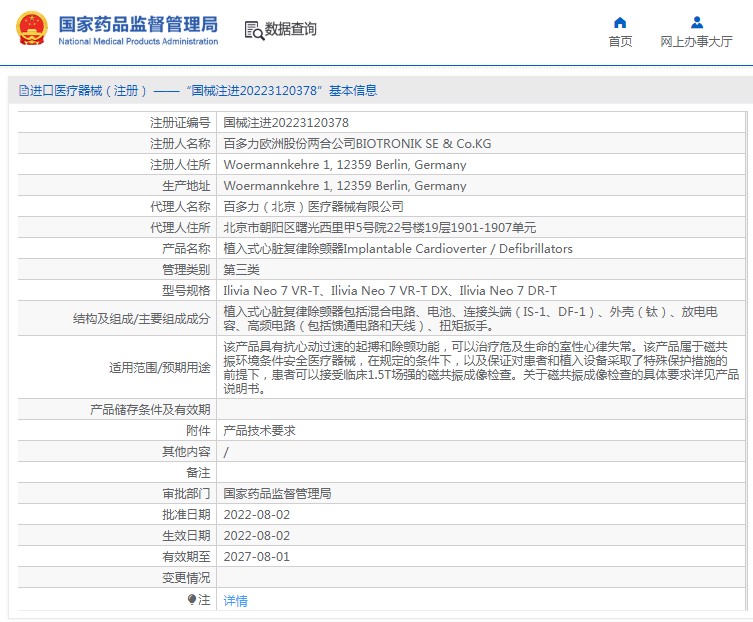Select agent address 北京市朝阳区曙光西里 cell
Image resolution: width=753 pixels, height=622 pixels.
click(x=379, y=228)
